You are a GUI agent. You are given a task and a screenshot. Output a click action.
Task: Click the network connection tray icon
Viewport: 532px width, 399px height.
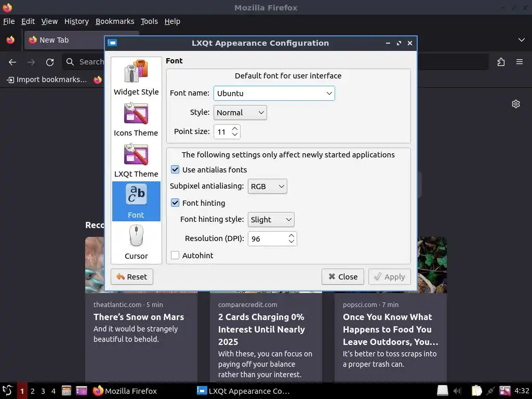tap(490, 391)
